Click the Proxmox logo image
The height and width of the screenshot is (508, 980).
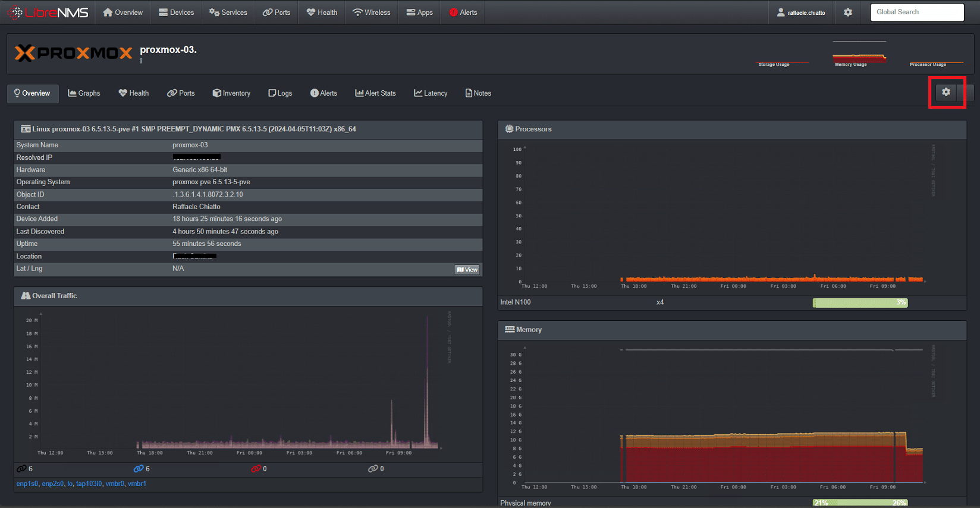[x=73, y=53]
